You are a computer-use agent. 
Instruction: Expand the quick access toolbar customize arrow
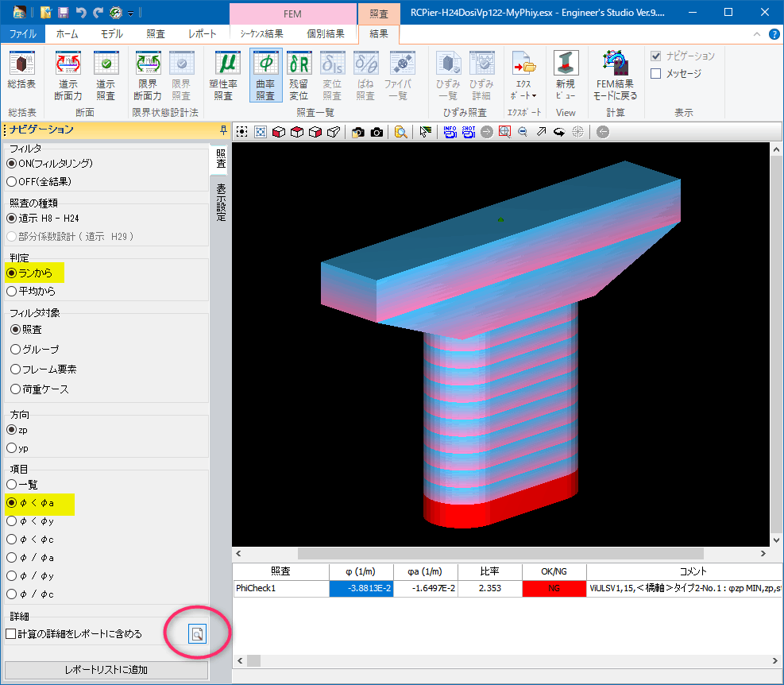(x=130, y=13)
